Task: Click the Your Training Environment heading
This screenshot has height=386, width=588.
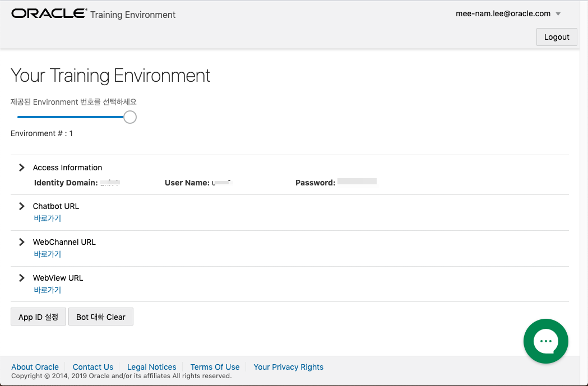Action: (110, 75)
